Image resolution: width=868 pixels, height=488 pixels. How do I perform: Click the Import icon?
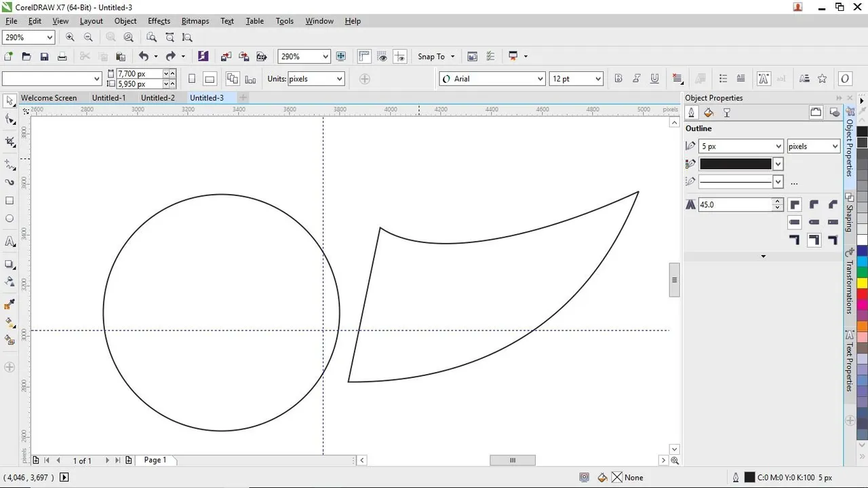point(226,56)
